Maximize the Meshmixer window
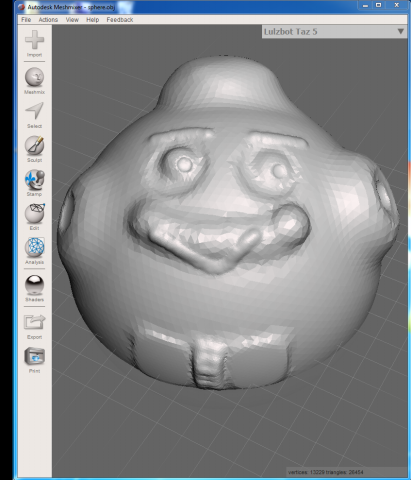The height and width of the screenshot is (480, 411). point(379,5)
